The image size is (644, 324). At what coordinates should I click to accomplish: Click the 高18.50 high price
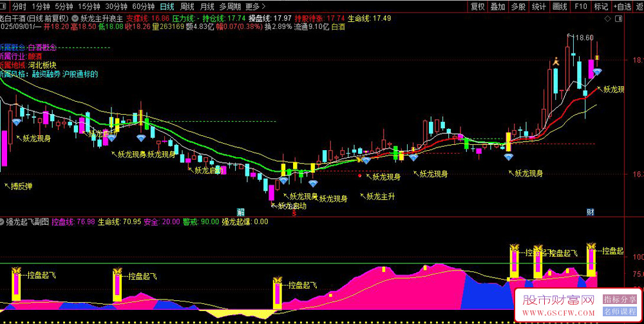coord(84,27)
